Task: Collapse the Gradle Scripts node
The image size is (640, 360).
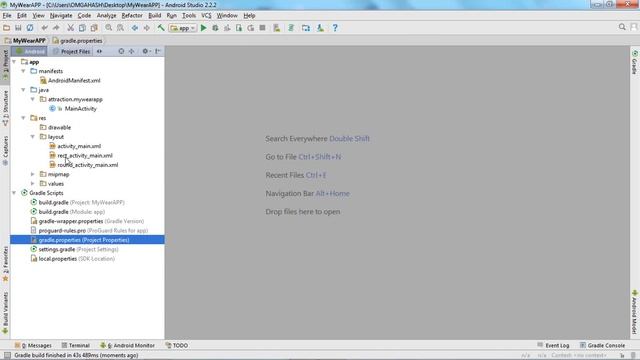Action: pos(14,193)
